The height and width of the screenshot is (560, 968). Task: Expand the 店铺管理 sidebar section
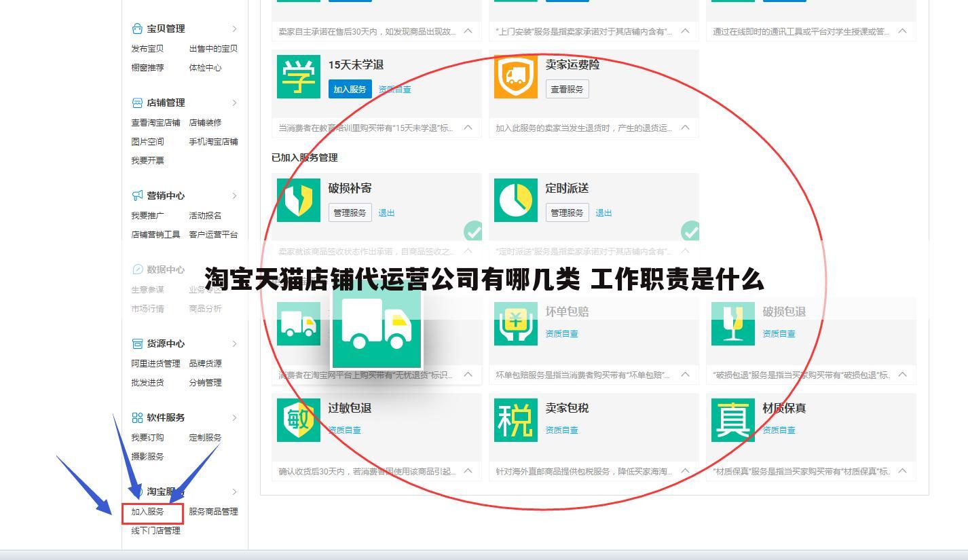point(234,102)
